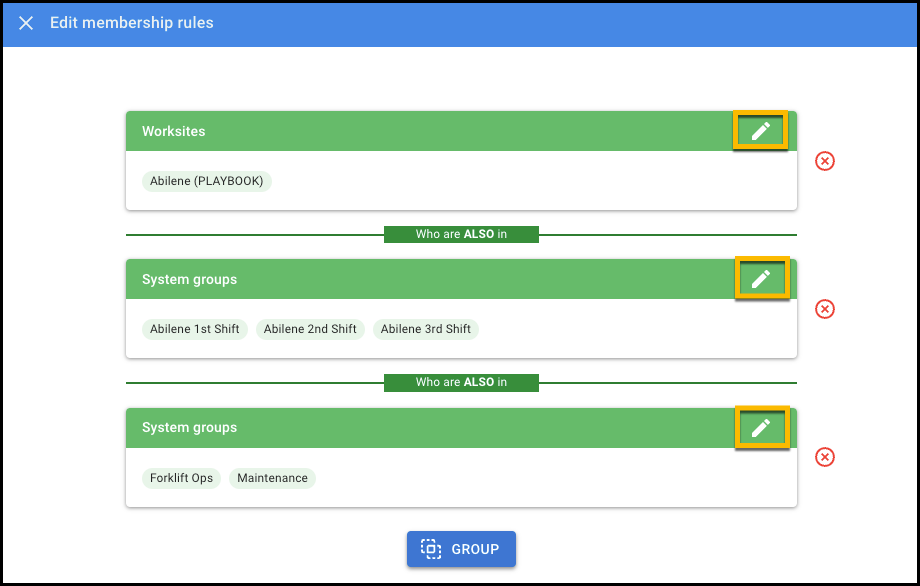Click 'Who are ALSO in' label below Worksites card

point(461,235)
